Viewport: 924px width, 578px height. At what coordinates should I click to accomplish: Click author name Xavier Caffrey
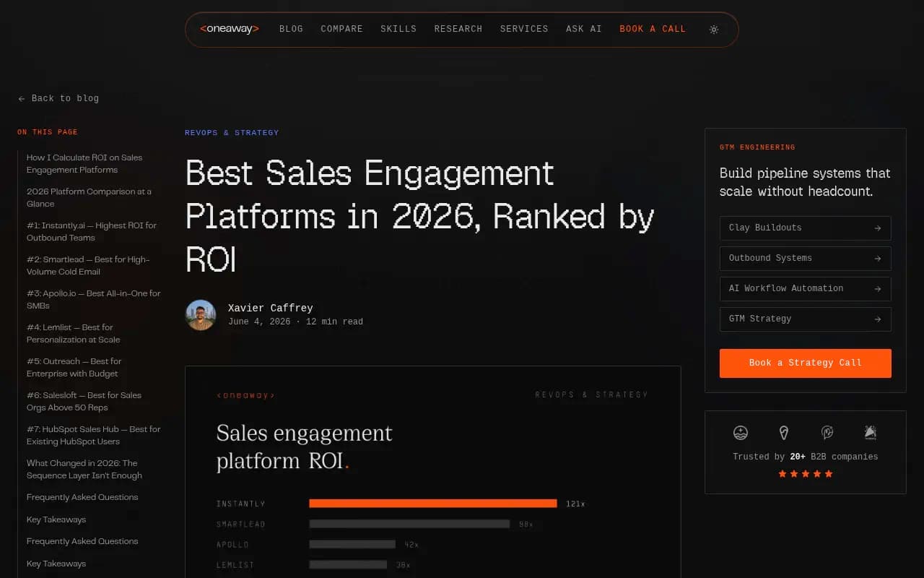click(x=271, y=308)
